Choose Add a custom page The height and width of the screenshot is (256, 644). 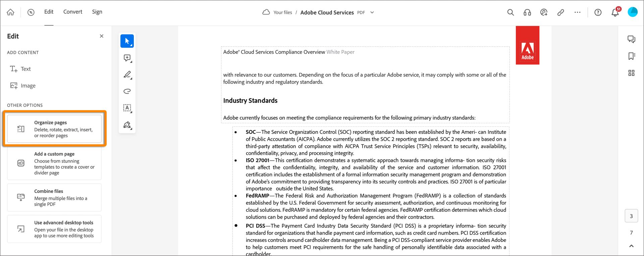(54, 163)
